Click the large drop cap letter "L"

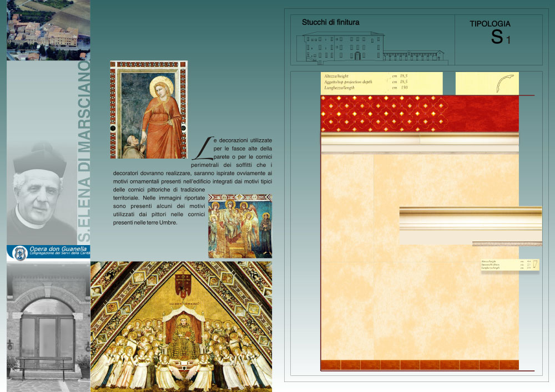point(203,149)
